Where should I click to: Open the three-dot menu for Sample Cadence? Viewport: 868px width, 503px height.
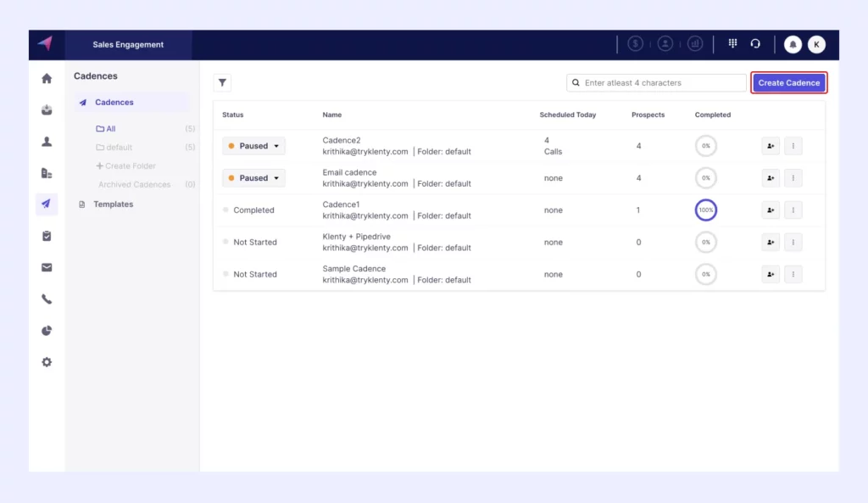click(x=793, y=274)
